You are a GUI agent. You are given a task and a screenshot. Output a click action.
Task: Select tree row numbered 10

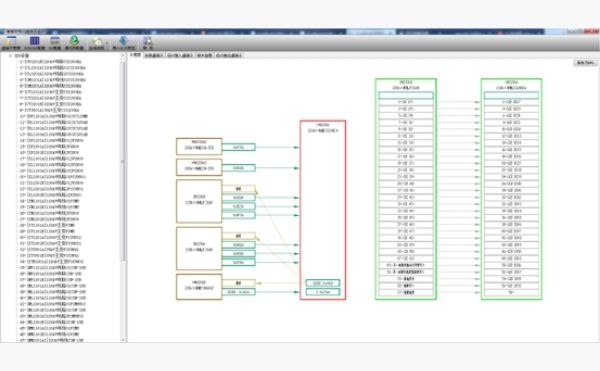(53, 116)
